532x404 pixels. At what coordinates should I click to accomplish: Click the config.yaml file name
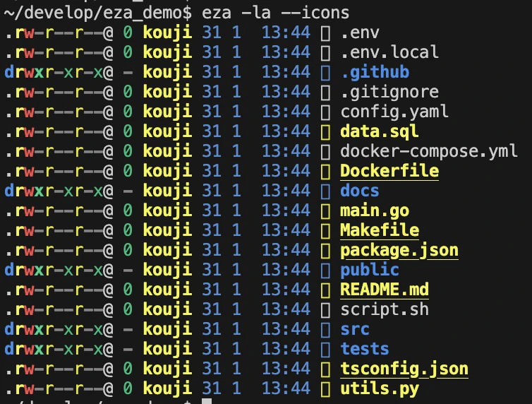[x=394, y=112]
